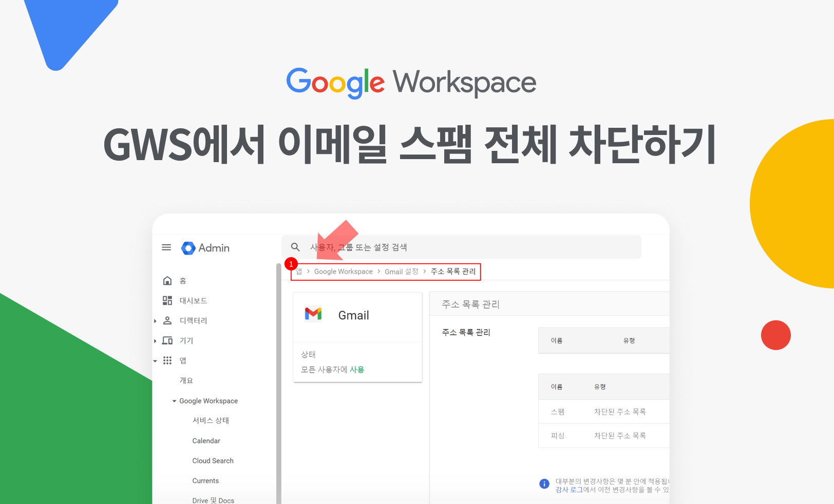834x504 pixels.
Task: Collapse the Google Workspace tree node
Action: click(x=174, y=401)
